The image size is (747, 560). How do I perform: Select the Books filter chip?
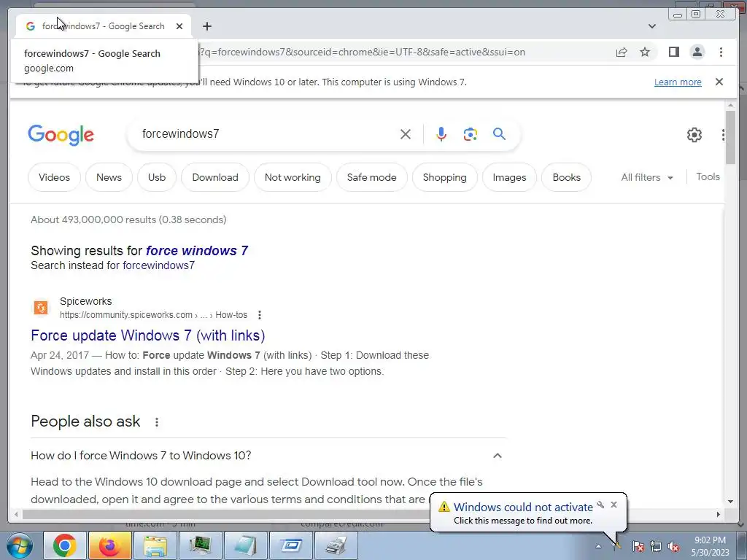click(566, 177)
